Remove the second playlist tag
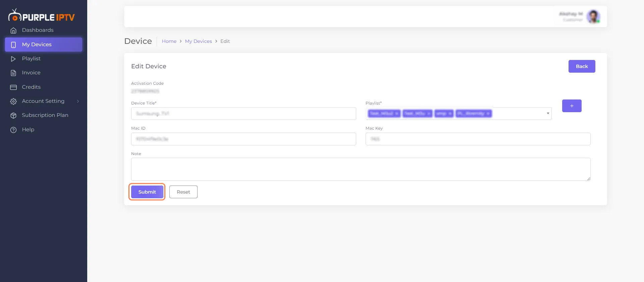The image size is (644, 282). (x=429, y=114)
